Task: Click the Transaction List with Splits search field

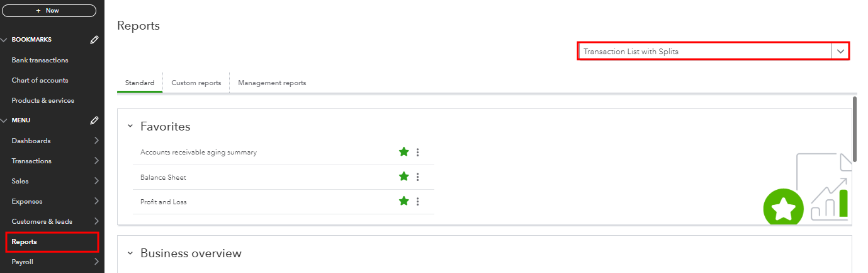Action: [705, 52]
